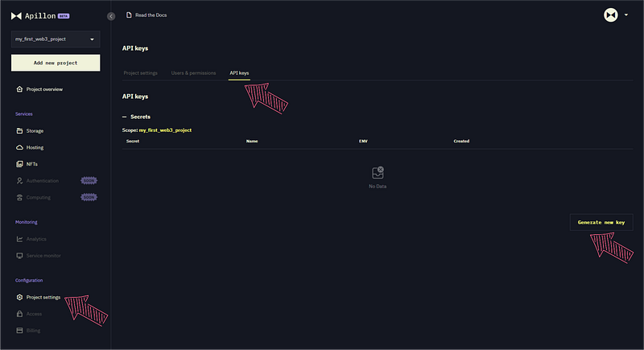This screenshot has width=644, height=350.
Task: Go to Project overview
Action: [x=44, y=89]
